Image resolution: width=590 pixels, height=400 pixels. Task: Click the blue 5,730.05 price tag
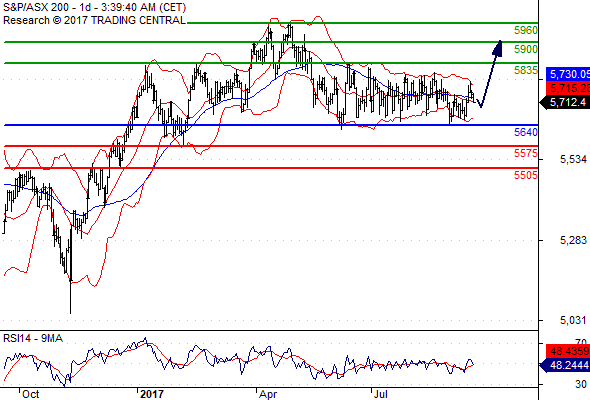pos(568,74)
